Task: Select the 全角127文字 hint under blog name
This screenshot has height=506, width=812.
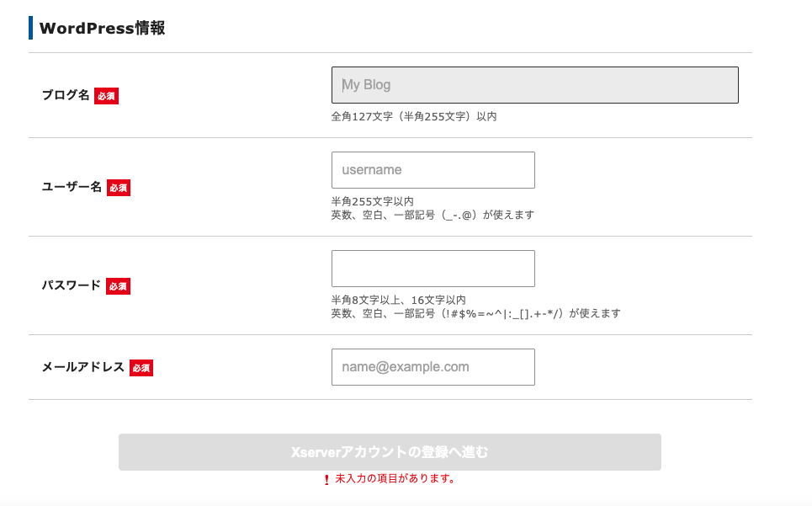Action: (414, 116)
